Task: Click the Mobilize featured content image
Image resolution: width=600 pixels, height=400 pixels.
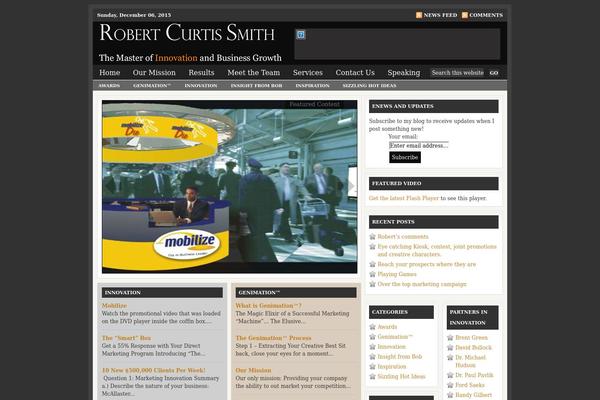Action: (229, 186)
